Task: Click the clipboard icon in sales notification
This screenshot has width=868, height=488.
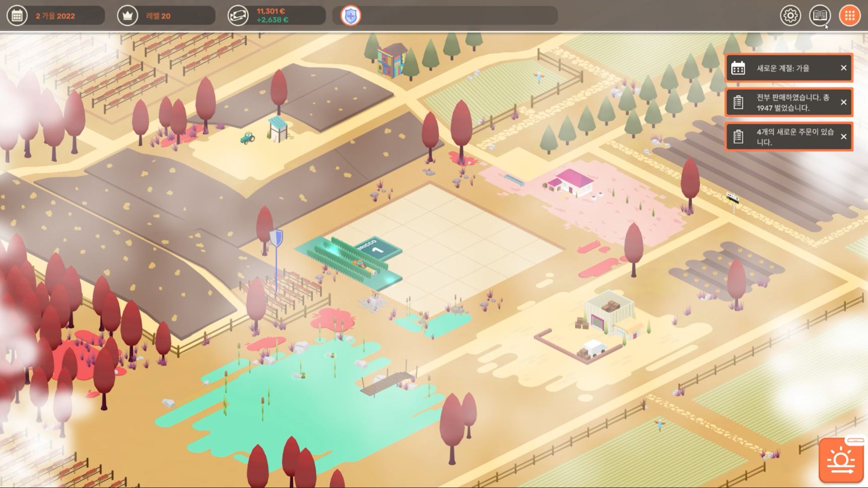Action: [x=738, y=102]
